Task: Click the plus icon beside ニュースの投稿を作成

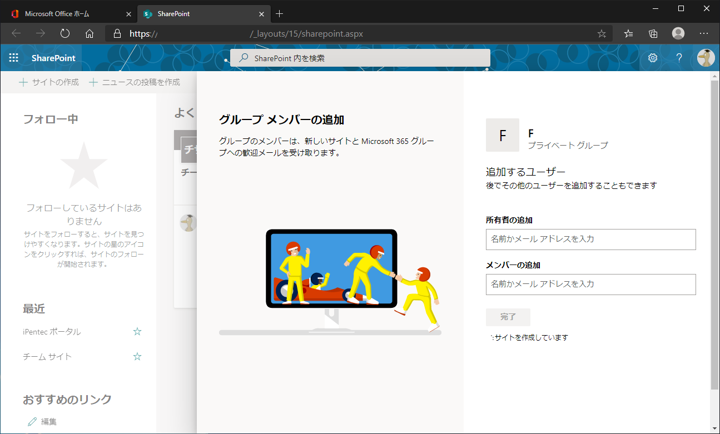Action: (x=93, y=82)
